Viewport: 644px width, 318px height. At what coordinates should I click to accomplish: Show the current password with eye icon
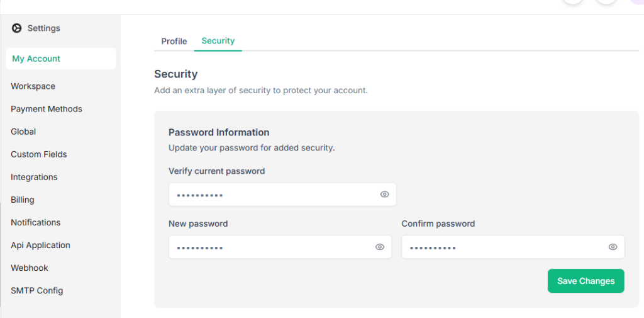coord(385,195)
